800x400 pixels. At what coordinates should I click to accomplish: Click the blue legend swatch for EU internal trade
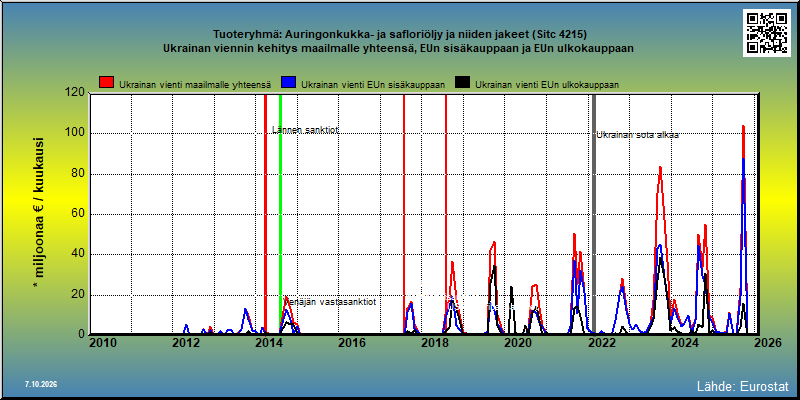(289, 83)
